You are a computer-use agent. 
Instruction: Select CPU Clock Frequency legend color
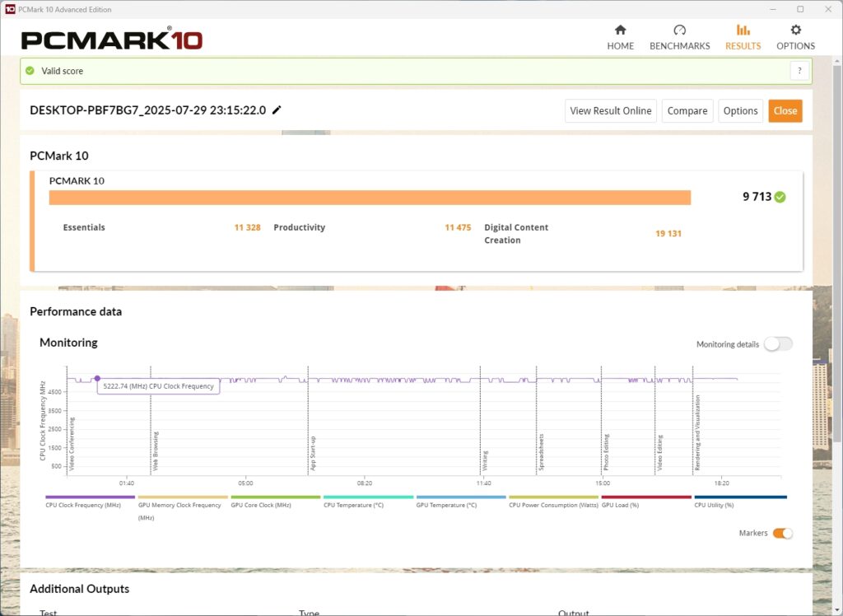click(91, 497)
